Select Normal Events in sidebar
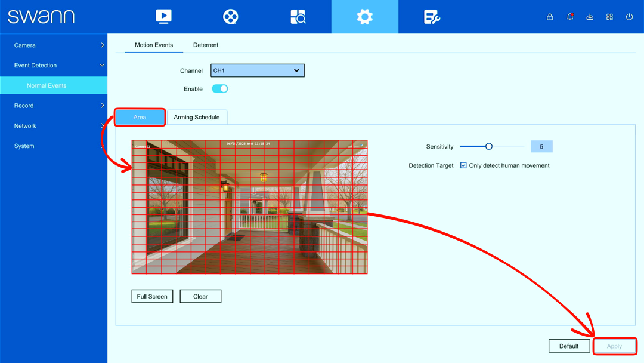Image resolution: width=644 pixels, height=363 pixels. [54, 85]
